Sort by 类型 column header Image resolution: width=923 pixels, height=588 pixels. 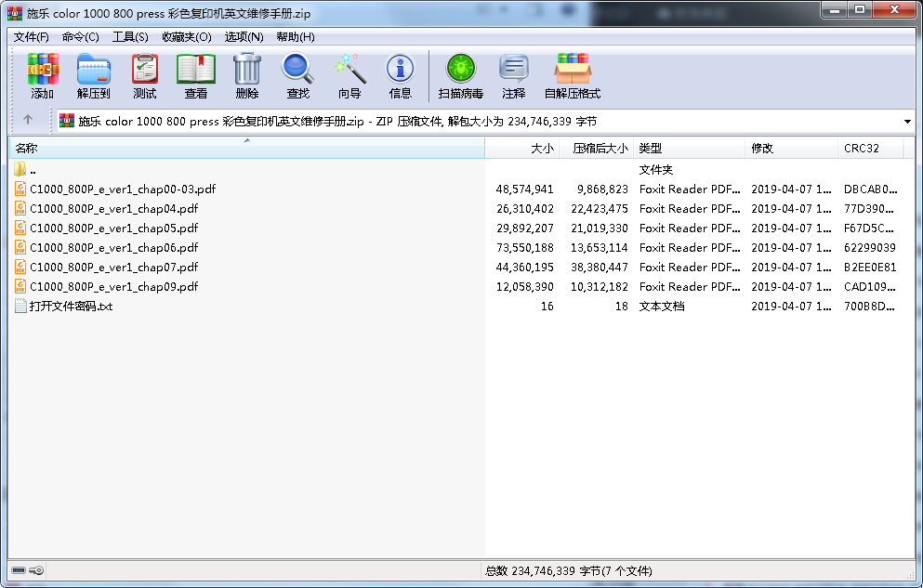pyautogui.click(x=689, y=149)
